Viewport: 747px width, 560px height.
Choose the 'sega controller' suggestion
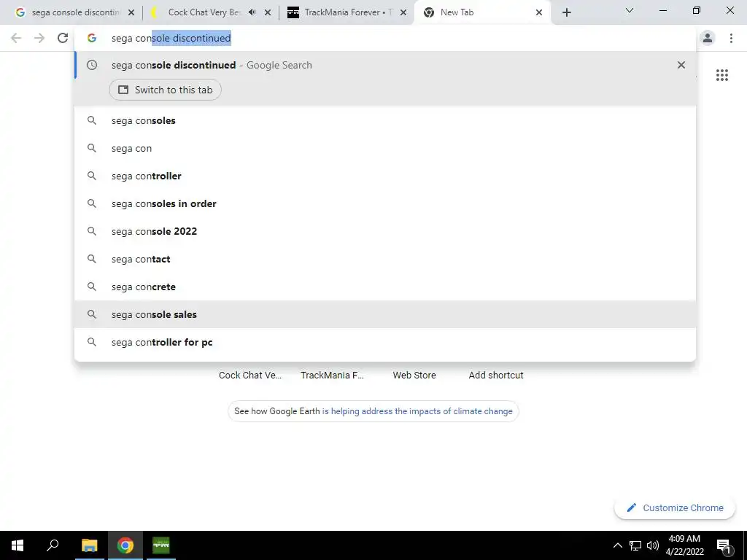385,176
